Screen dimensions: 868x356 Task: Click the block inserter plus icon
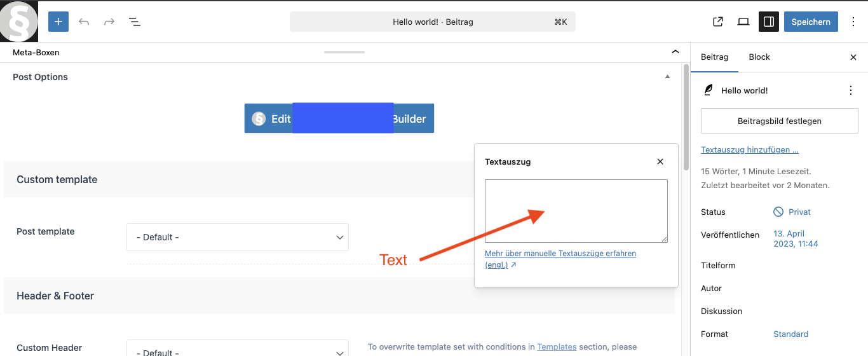[58, 22]
